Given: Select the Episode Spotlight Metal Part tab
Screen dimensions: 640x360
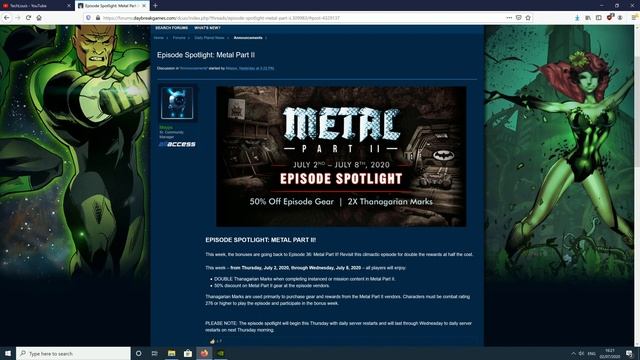Looking at the screenshot, I should 112,6.
